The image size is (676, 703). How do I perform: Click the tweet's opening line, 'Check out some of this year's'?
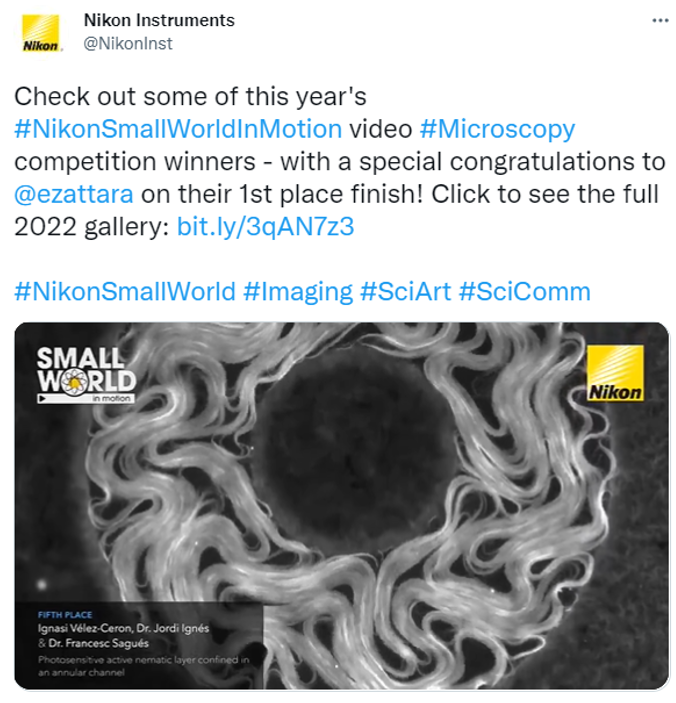pos(191,97)
